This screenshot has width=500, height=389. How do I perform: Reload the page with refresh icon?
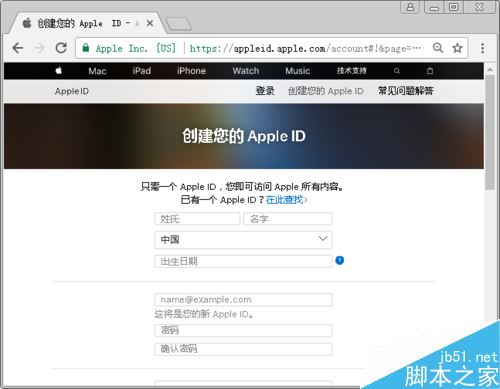click(x=61, y=48)
